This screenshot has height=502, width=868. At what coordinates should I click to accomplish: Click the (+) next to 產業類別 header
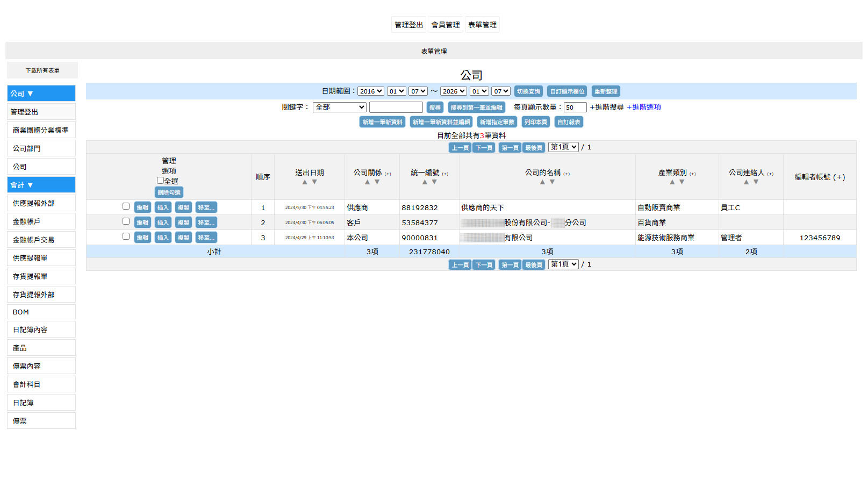(692, 174)
